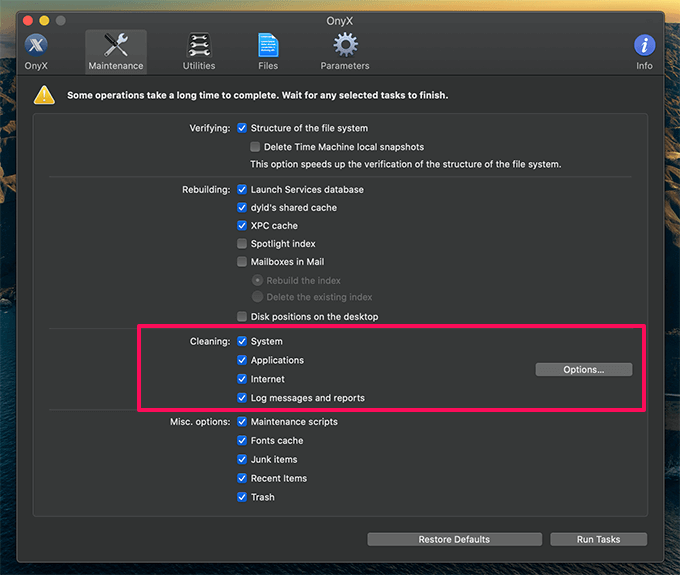Select Rebuild the index radio button
Viewport: 680px width, 575px height.
pos(257,280)
